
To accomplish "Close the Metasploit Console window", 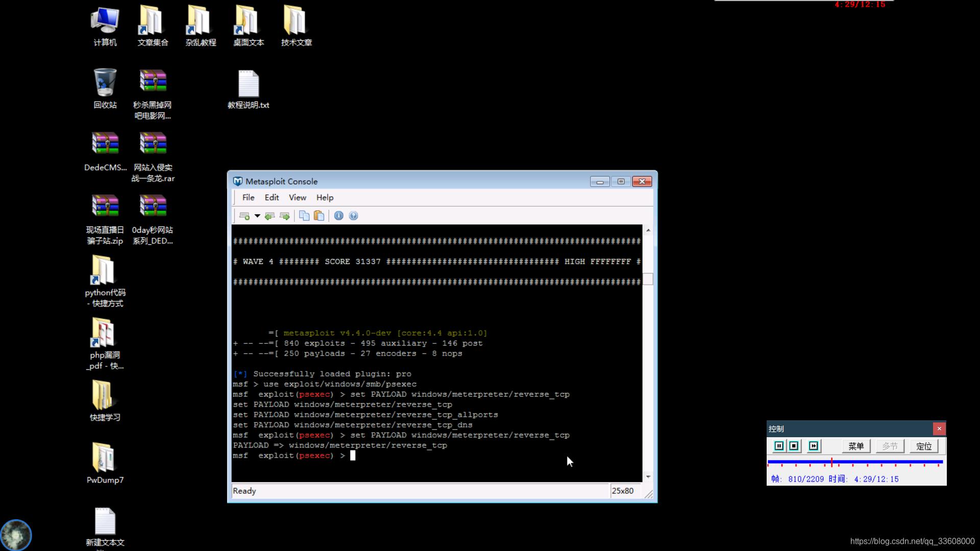I will (642, 182).
